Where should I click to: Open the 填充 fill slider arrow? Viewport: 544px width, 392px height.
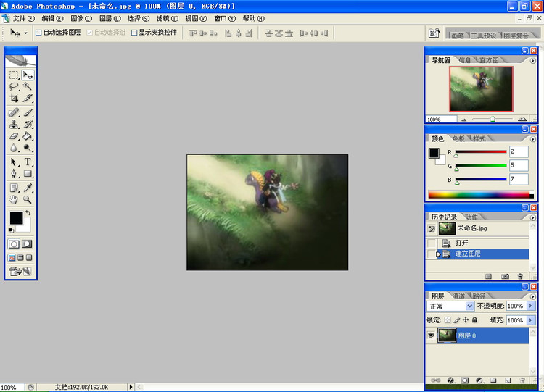coord(531,320)
